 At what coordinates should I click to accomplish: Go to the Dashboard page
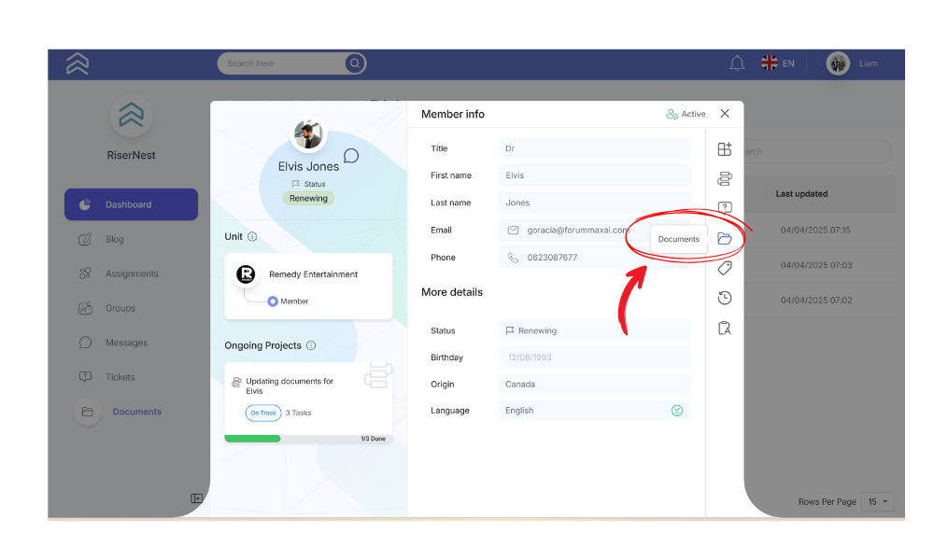point(131,204)
